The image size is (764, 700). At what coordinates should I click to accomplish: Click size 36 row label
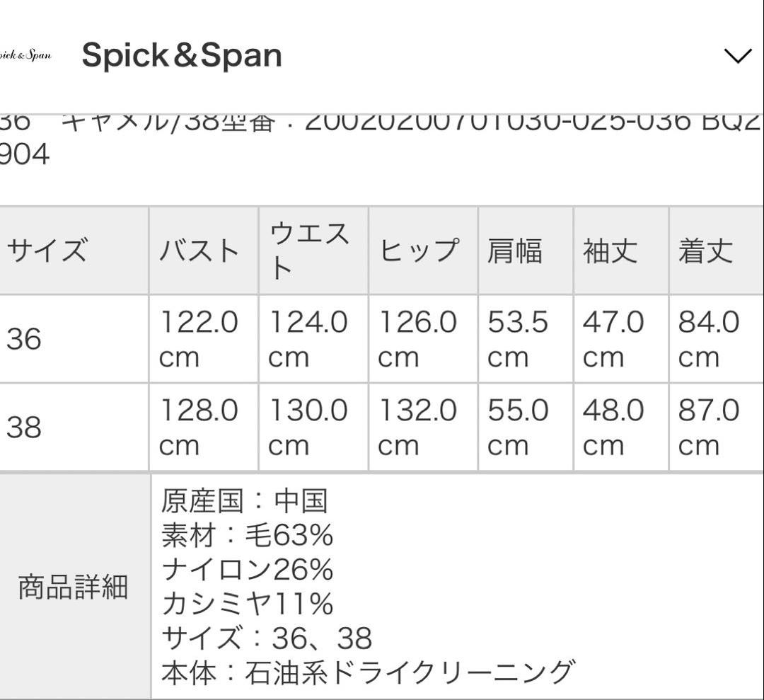21,338
